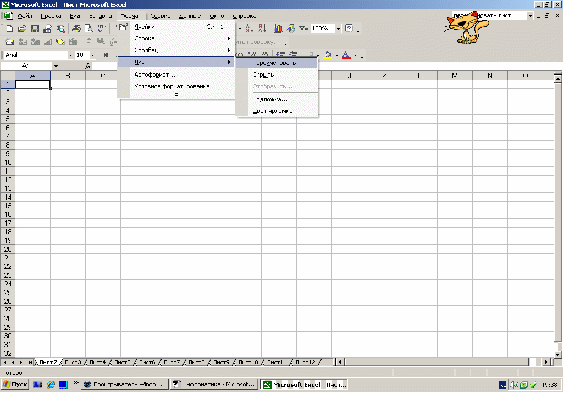Open the Fill Color dropdown arrow
The width and height of the screenshot is (564, 393).
pos(337,55)
